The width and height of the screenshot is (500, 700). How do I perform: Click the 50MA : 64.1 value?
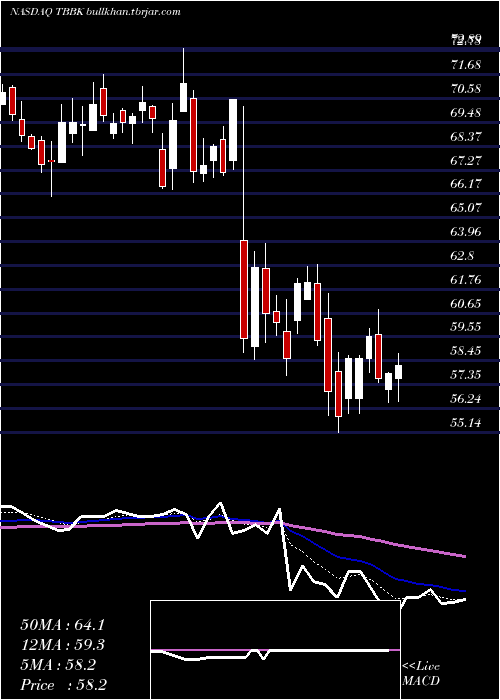point(62,625)
